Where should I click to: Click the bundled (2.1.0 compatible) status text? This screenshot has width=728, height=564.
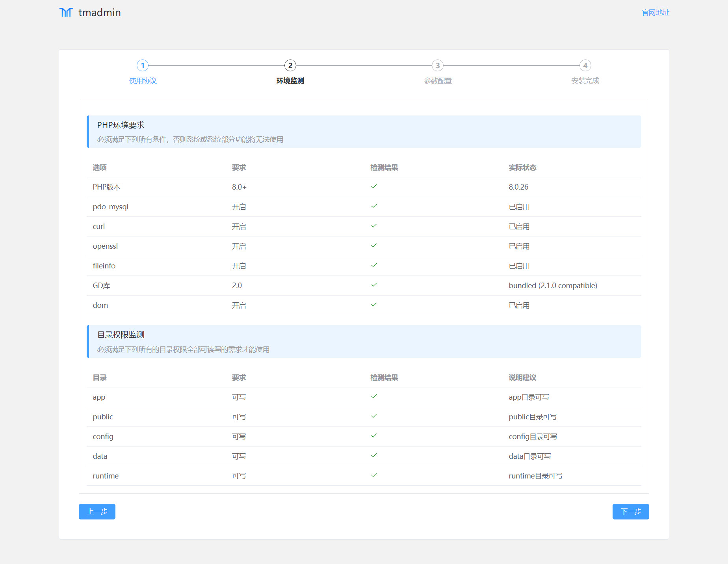click(x=553, y=285)
